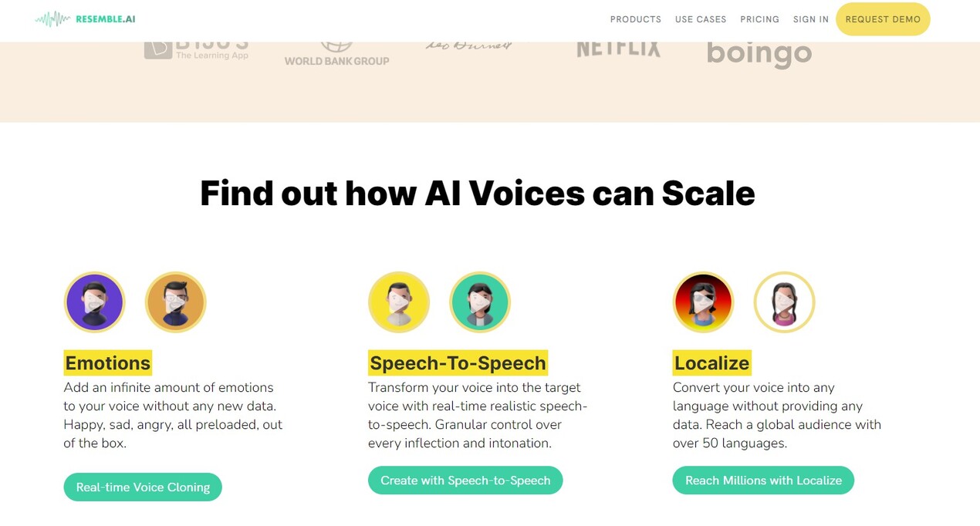Select the Emotions heading
The width and height of the screenshot is (980, 526).
107,362
